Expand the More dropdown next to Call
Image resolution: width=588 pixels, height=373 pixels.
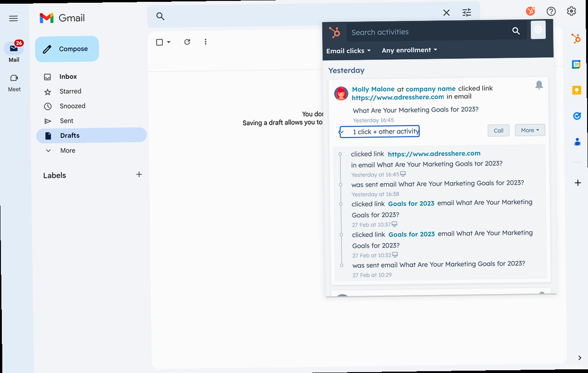pyautogui.click(x=530, y=130)
